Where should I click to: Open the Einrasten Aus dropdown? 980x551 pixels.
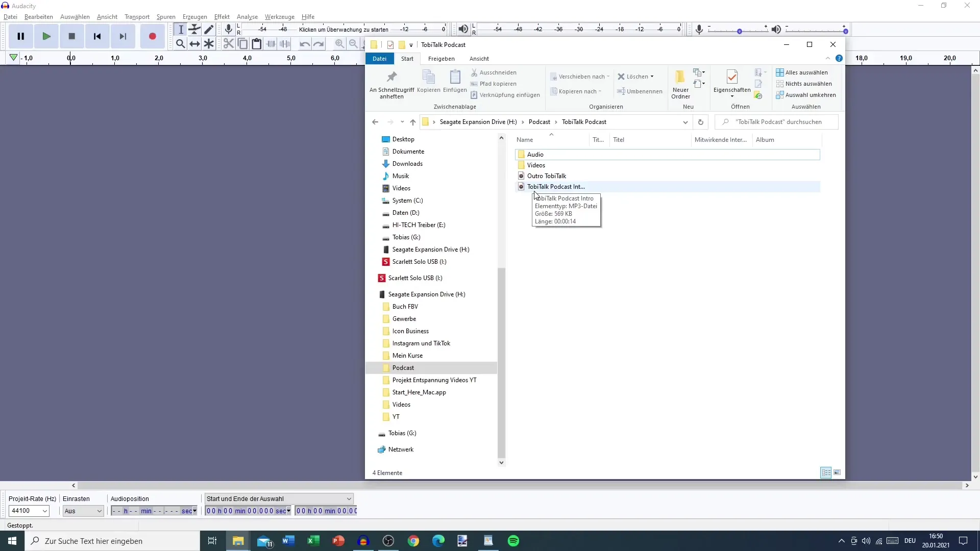[x=83, y=511]
